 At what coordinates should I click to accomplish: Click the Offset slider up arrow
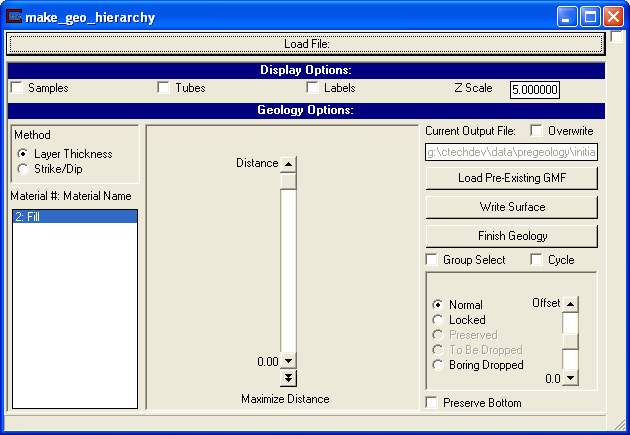570,304
